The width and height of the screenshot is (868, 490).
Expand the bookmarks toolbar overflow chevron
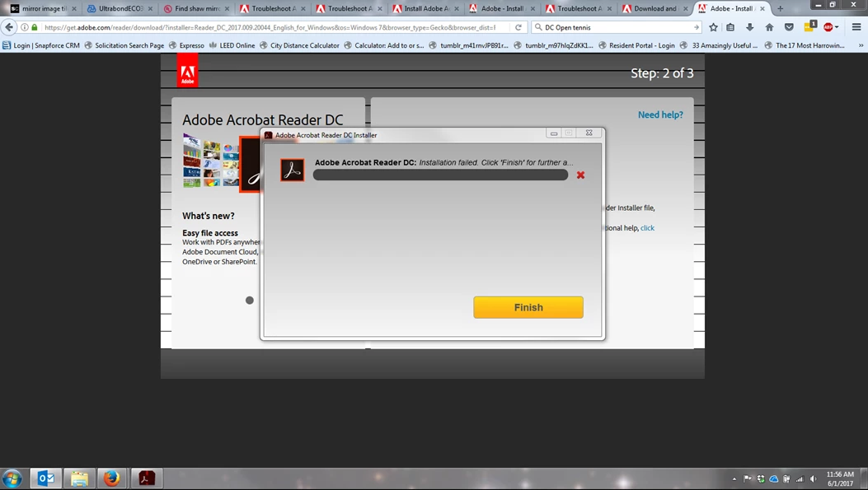click(861, 45)
